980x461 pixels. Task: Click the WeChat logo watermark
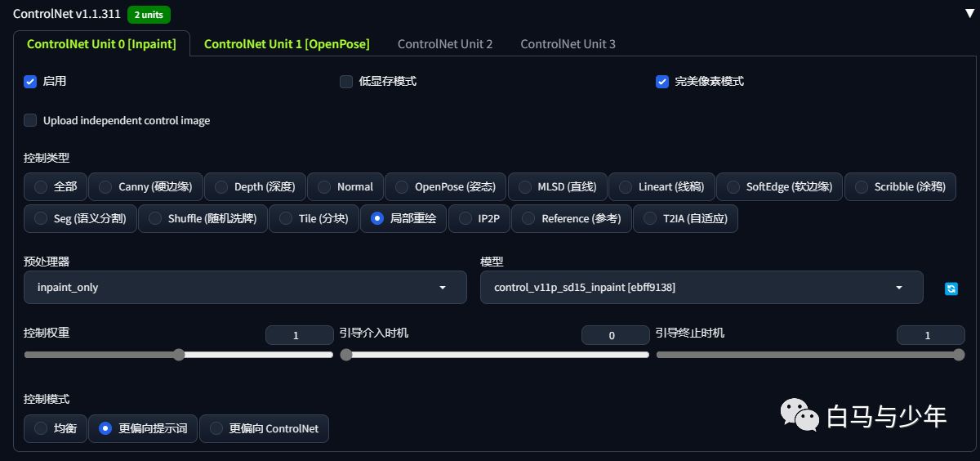click(799, 415)
